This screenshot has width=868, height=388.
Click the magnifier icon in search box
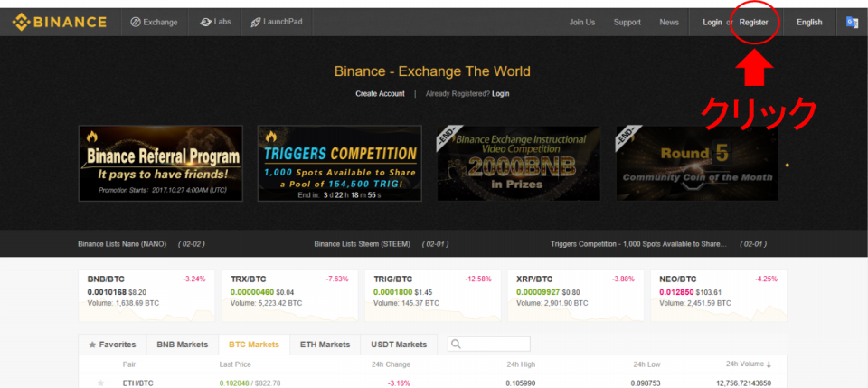point(456,344)
